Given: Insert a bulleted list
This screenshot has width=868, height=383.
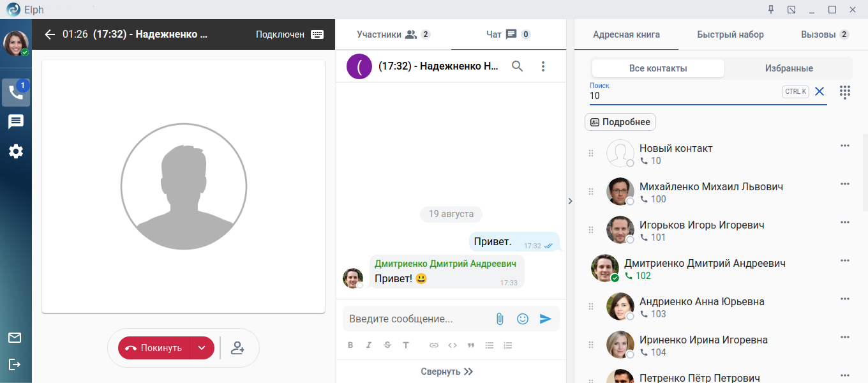Looking at the screenshot, I should point(490,345).
